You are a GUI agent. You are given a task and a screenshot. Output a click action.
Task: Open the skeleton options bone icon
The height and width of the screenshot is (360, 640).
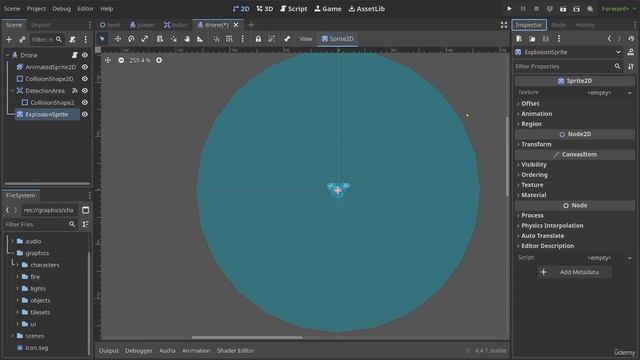(287, 39)
